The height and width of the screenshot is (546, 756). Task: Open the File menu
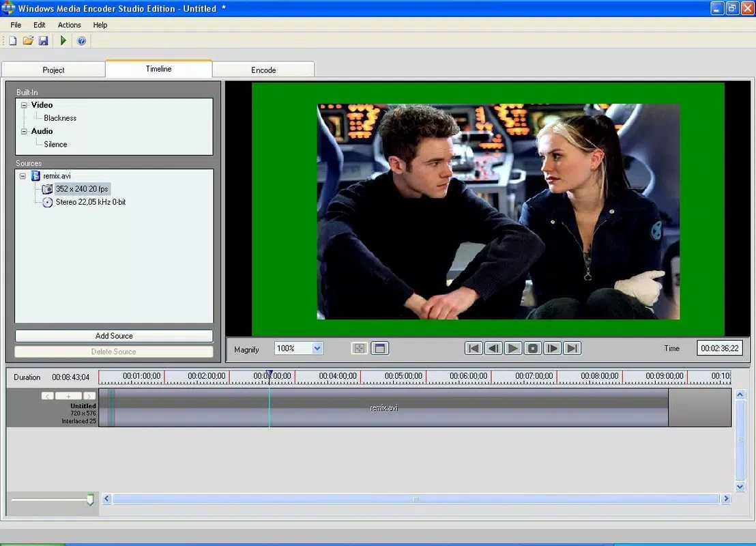pos(16,25)
